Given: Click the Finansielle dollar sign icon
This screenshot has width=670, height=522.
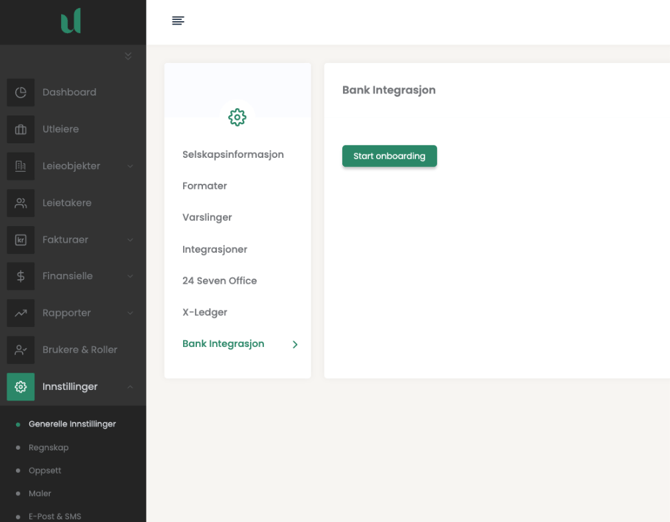Looking at the screenshot, I should tap(21, 276).
